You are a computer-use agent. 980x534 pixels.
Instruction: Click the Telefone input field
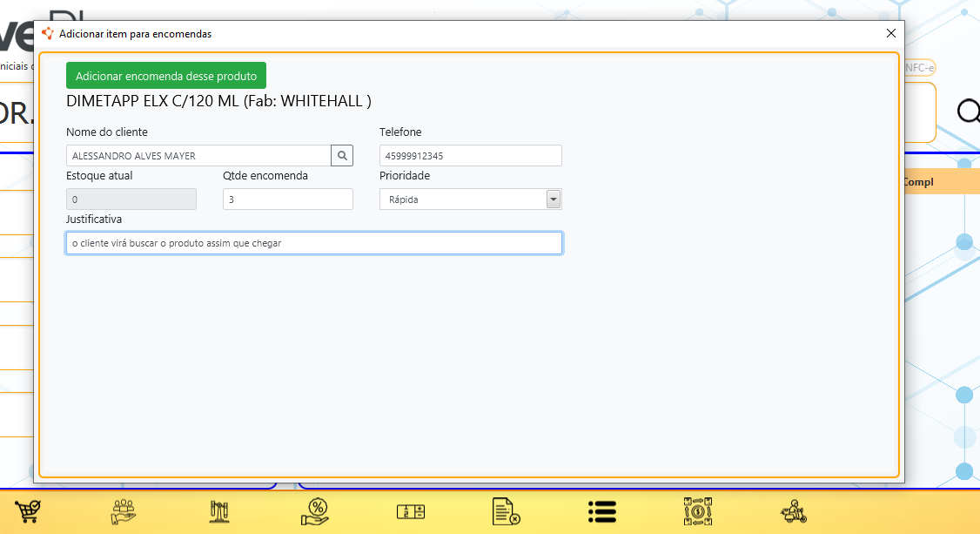pyautogui.click(x=470, y=156)
